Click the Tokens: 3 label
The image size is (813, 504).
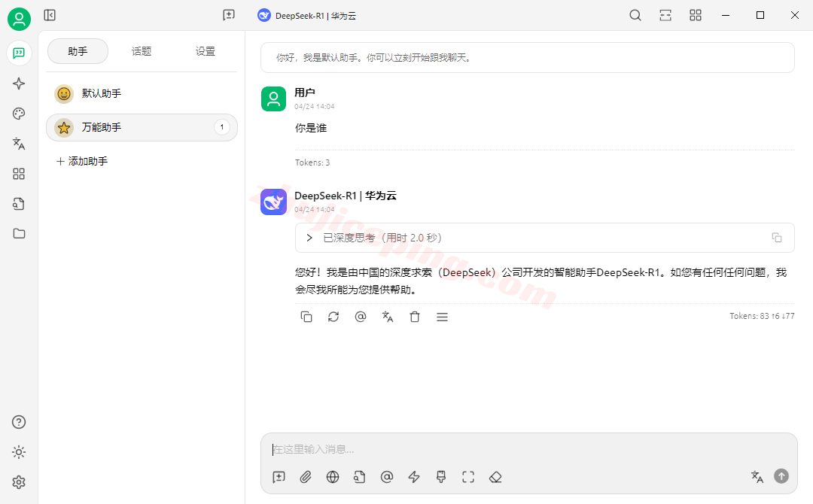(x=312, y=162)
